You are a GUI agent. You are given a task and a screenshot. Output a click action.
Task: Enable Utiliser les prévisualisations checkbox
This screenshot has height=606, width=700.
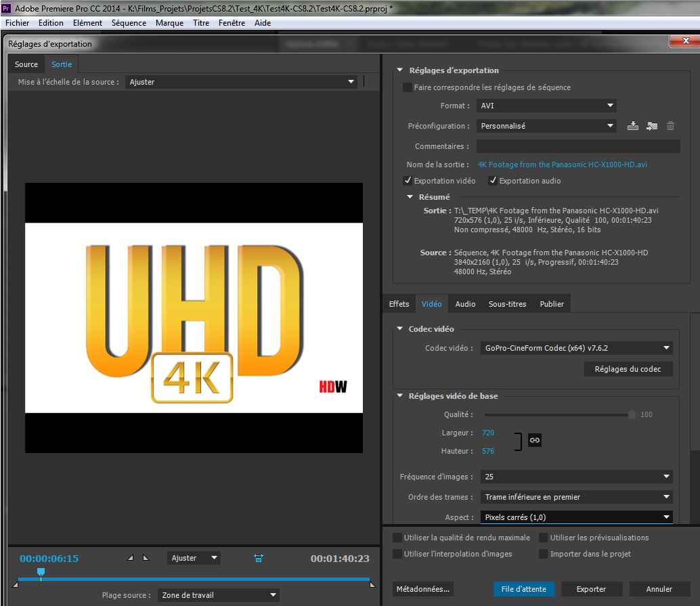(x=544, y=537)
